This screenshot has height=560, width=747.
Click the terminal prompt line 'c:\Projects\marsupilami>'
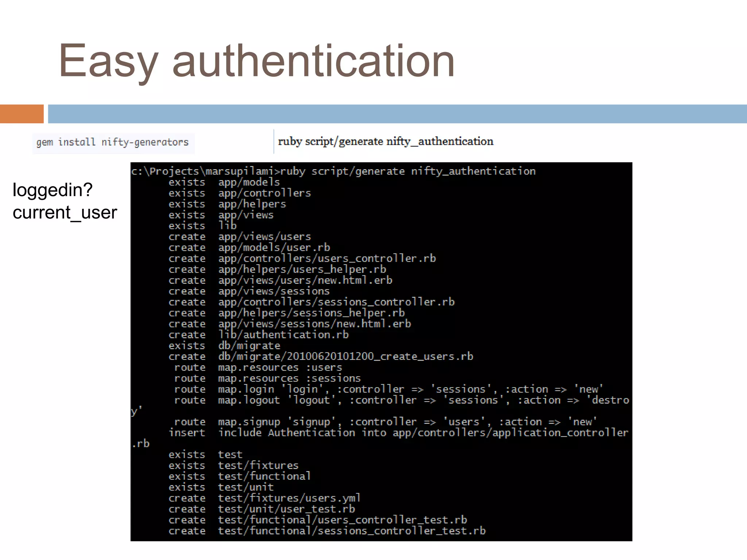click(333, 171)
